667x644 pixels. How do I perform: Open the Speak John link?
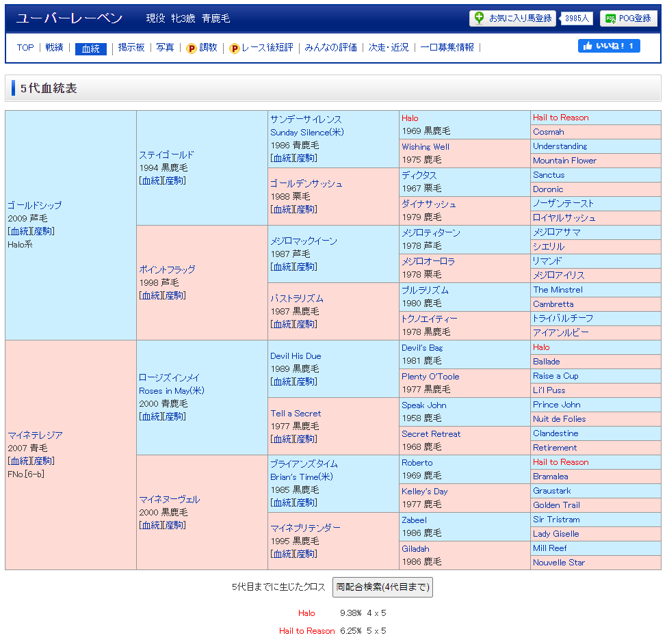click(x=423, y=405)
